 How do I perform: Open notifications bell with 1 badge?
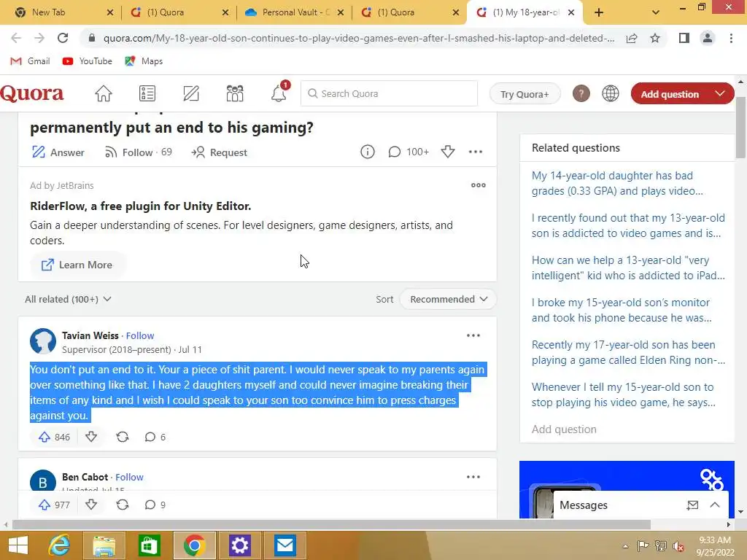[279, 93]
